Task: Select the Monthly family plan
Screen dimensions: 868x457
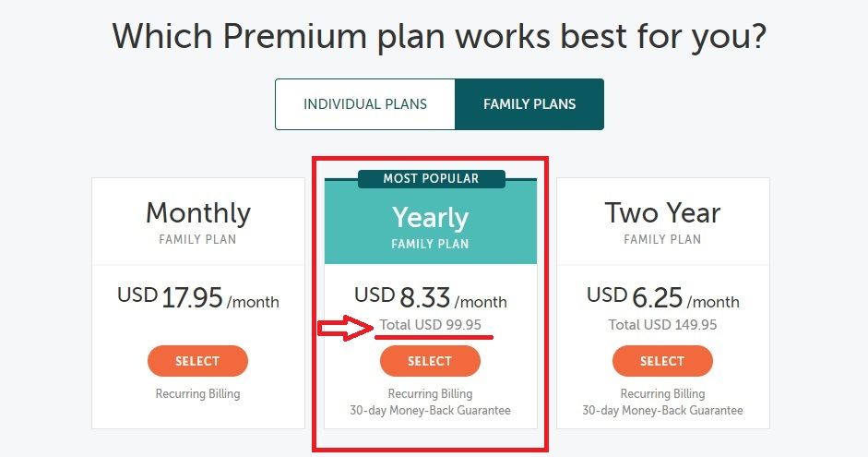Action: [x=197, y=361]
